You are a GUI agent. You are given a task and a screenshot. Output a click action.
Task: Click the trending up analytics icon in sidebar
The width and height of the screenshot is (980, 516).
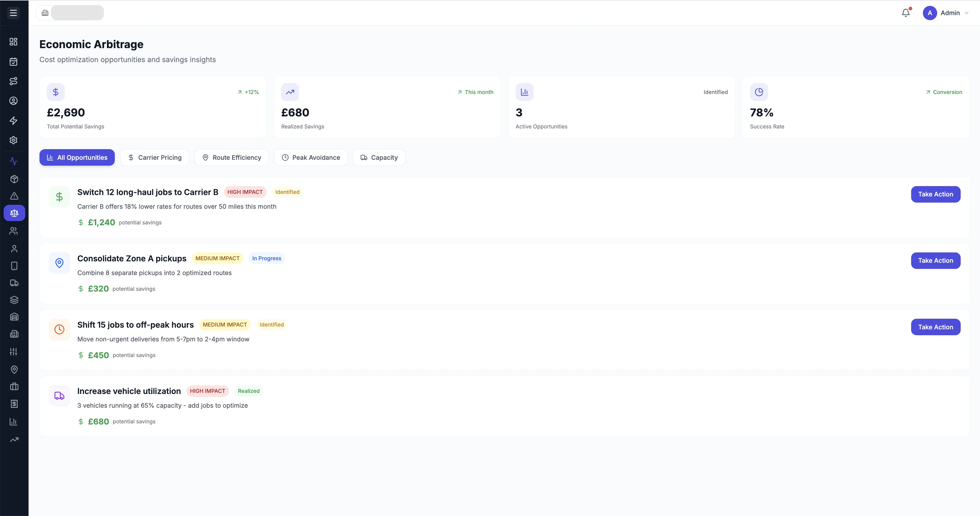[14, 439]
